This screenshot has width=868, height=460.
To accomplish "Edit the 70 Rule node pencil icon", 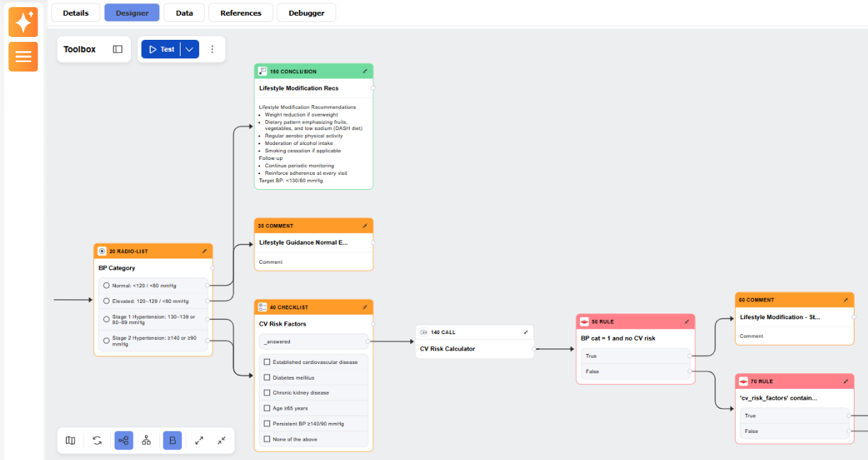I will tap(846, 381).
